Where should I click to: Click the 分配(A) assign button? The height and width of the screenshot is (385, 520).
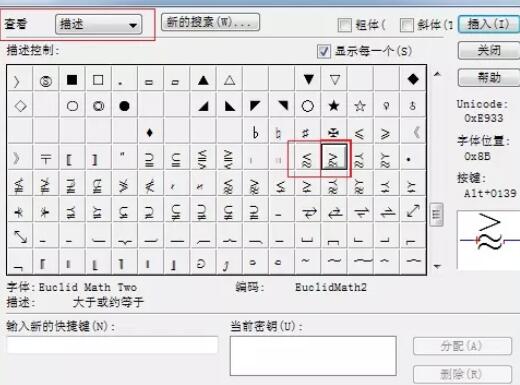pyautogui.click(x=462, y=346)
